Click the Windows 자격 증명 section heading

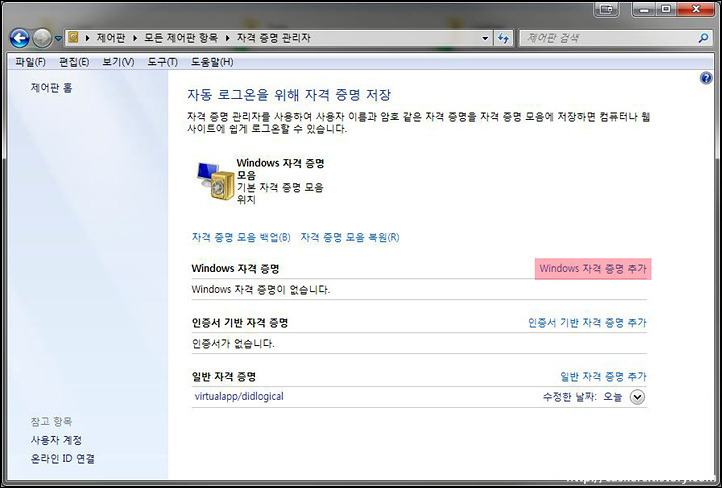click(235, 268)
